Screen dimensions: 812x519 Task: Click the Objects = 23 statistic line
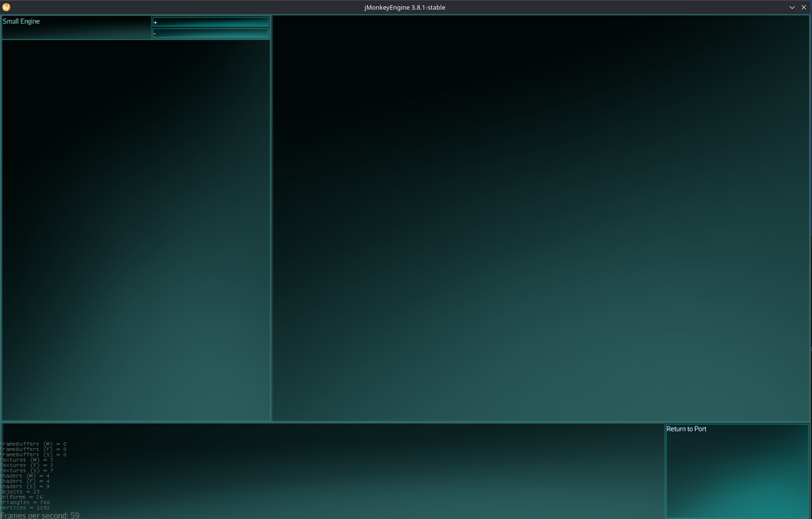click(x=20, y=492)
